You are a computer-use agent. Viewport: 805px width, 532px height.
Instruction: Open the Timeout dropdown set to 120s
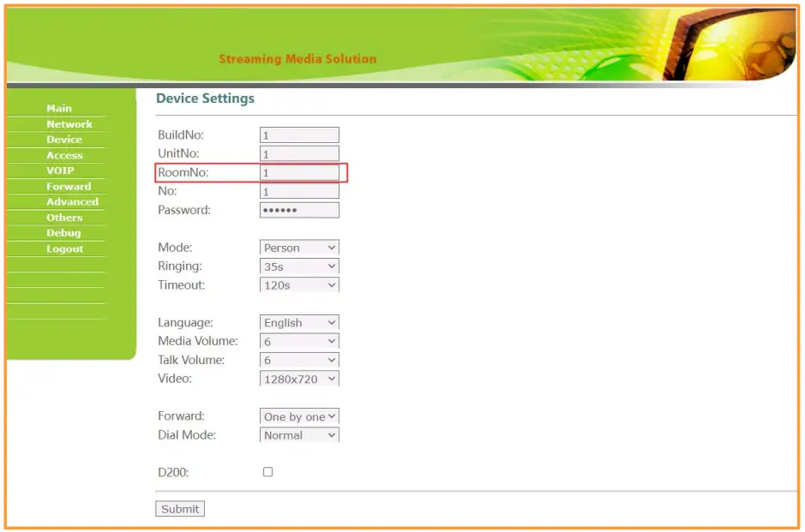click(x=299, y=285)
